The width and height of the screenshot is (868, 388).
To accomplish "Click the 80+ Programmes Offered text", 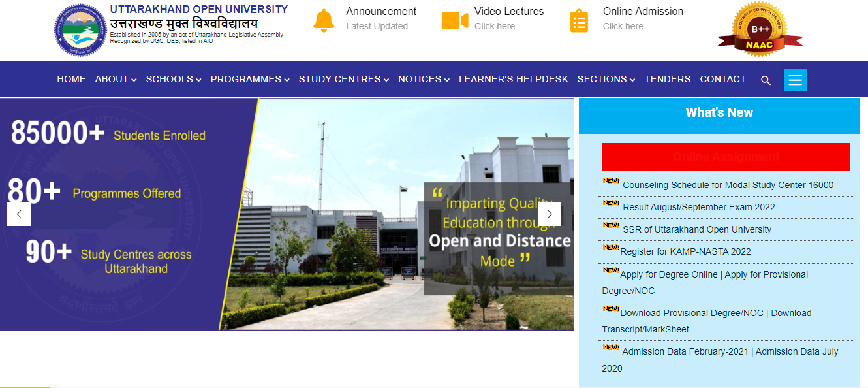I will click(x=95, y=192).
